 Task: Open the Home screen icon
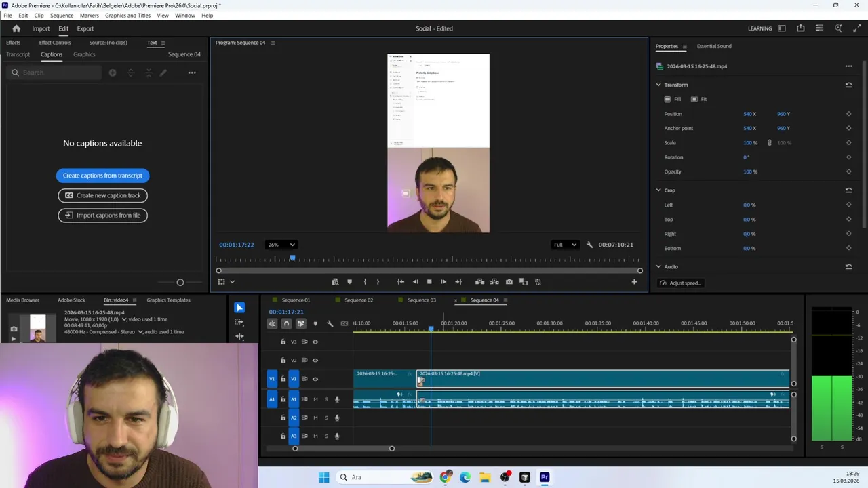pos(16,28)
